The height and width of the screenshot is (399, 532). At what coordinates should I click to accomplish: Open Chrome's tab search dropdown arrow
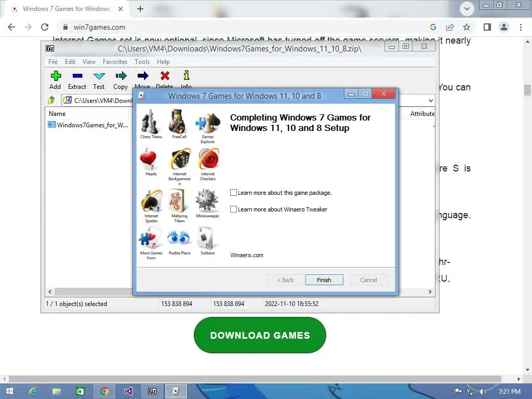tap(467, 9)
